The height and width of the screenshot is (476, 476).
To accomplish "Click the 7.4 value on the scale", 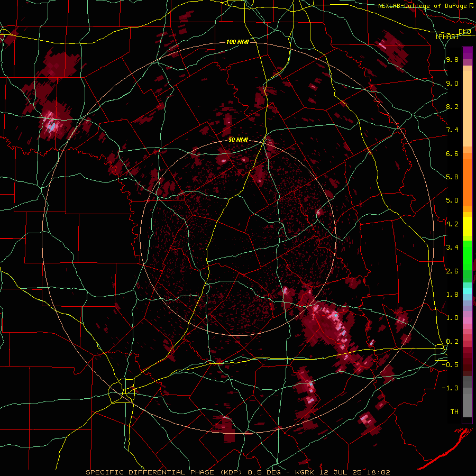I will (x=452, y=130).
